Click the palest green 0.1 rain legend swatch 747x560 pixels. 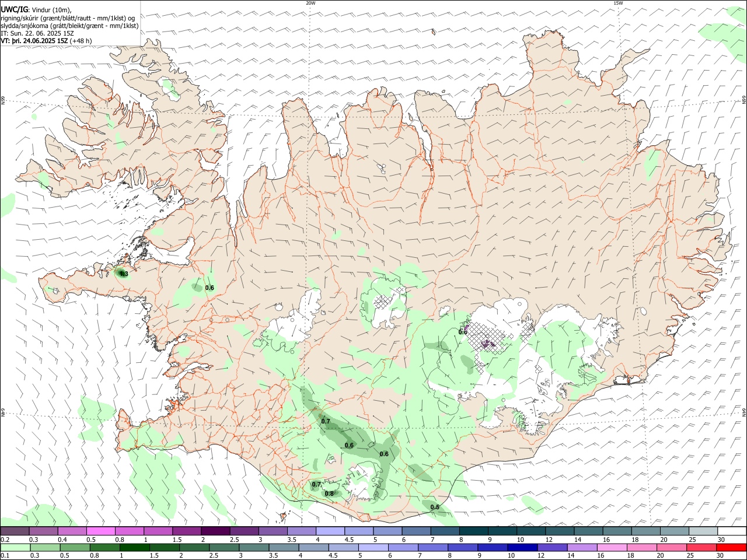tap(15, 548)
